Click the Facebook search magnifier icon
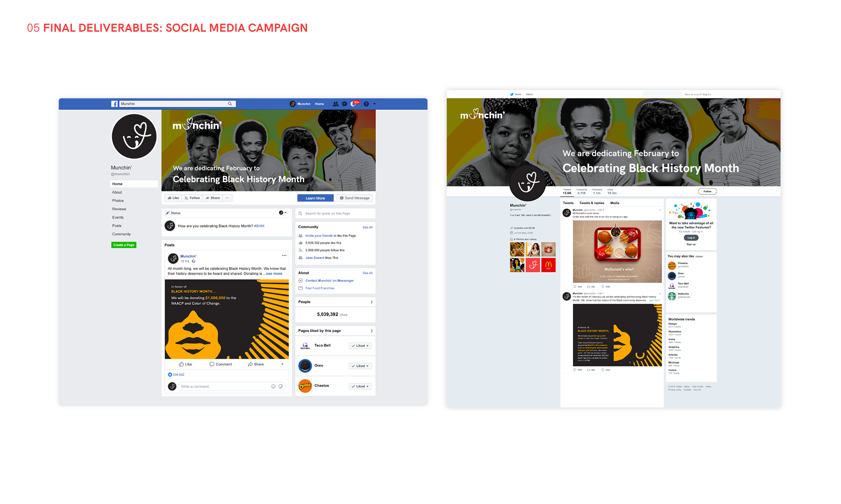 tap(230, 104)
